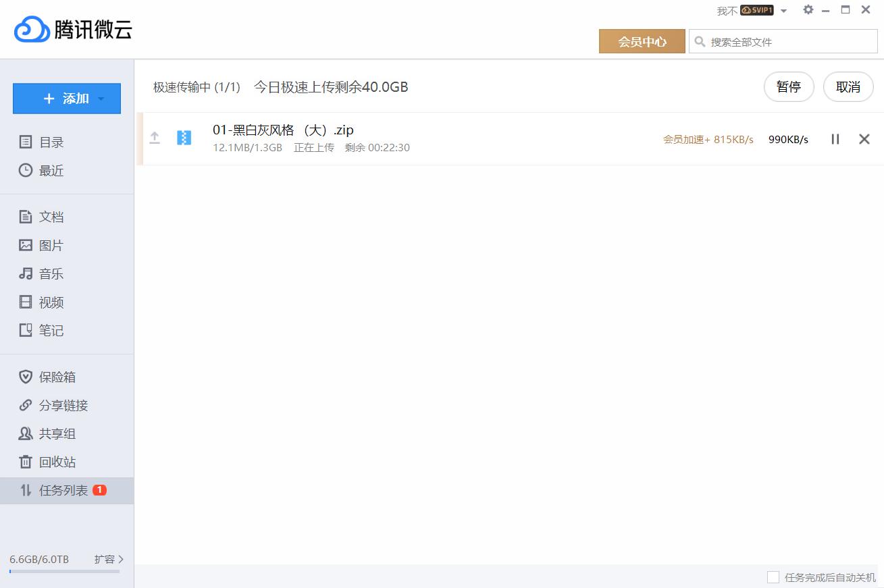Open the SVIP1 membership dropdown

[758, 10]
